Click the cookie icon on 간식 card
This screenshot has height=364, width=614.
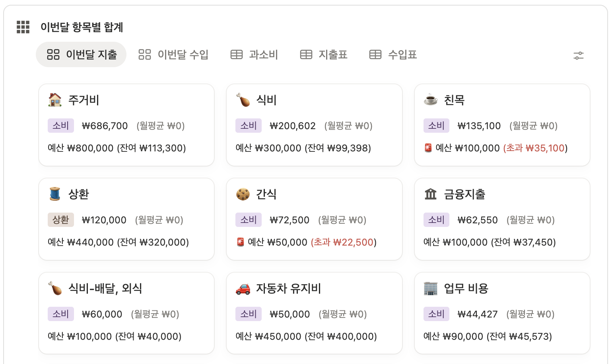click(243, 194)
